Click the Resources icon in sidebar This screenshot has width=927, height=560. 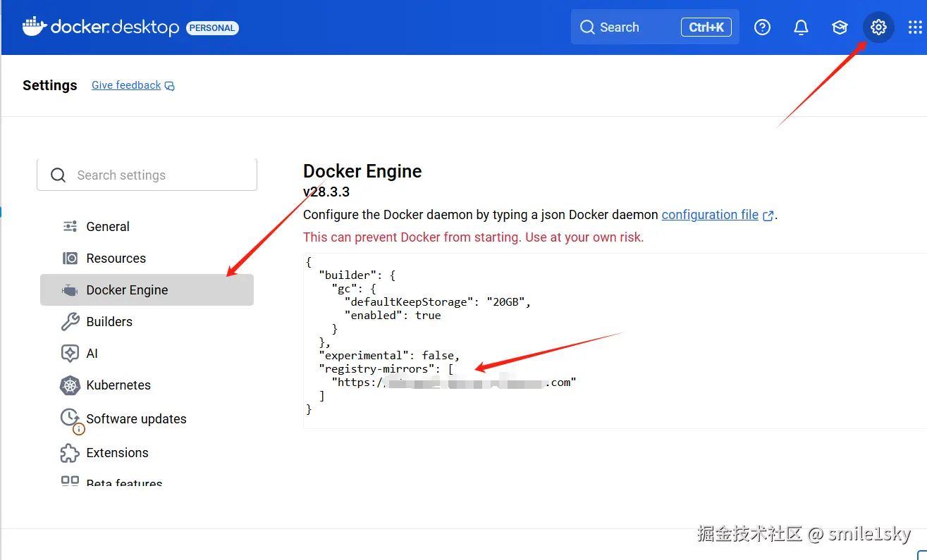[x=70, y=259]
